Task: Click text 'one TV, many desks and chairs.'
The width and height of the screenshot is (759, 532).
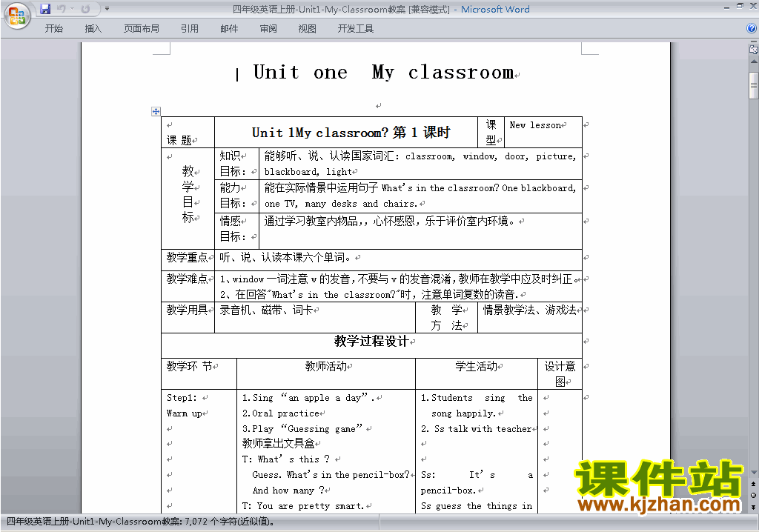Action: tap(341, 204)
